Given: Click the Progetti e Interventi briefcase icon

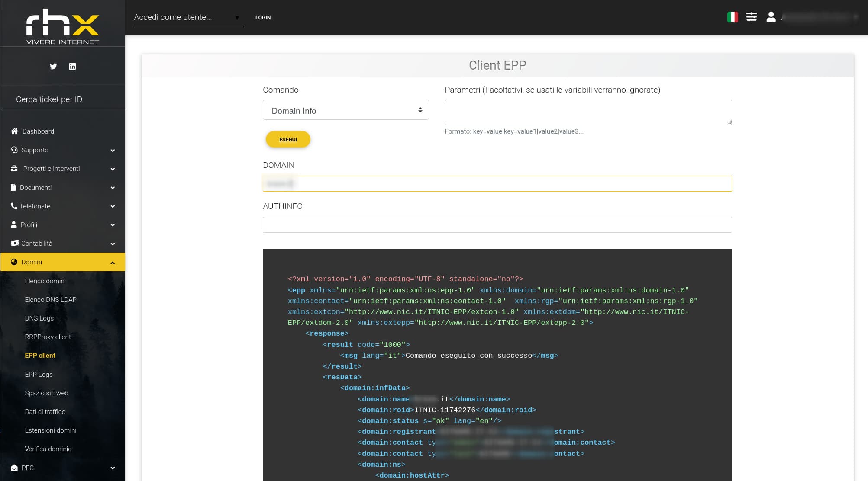Looking at the screenshot, I should tap(14, 168).
